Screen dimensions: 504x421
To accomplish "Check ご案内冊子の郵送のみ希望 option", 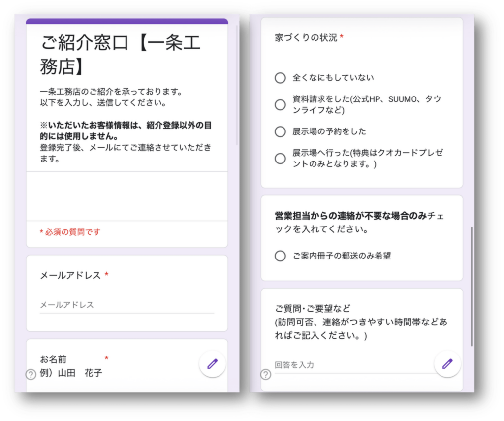I will pos(280,256).
